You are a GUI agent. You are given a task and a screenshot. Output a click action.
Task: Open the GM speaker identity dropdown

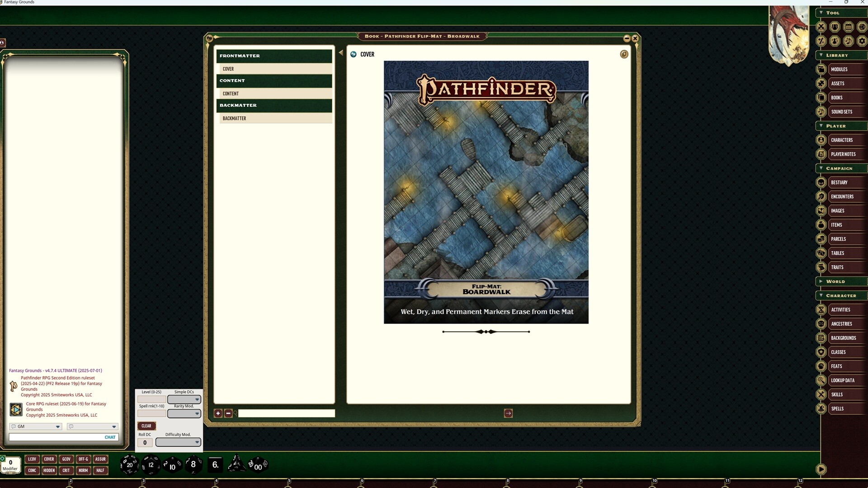pos(35,427)
